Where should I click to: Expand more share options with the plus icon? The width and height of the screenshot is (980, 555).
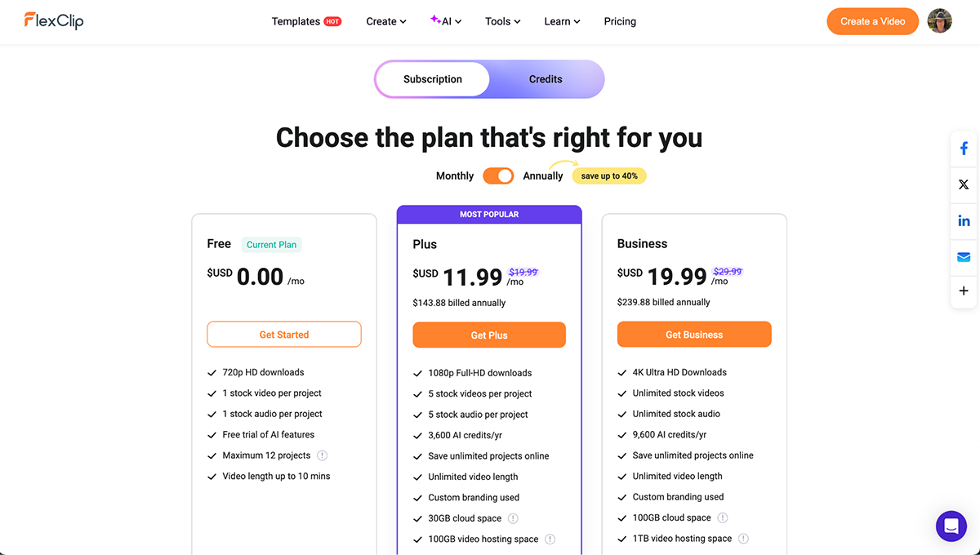(x=964, y=291)
